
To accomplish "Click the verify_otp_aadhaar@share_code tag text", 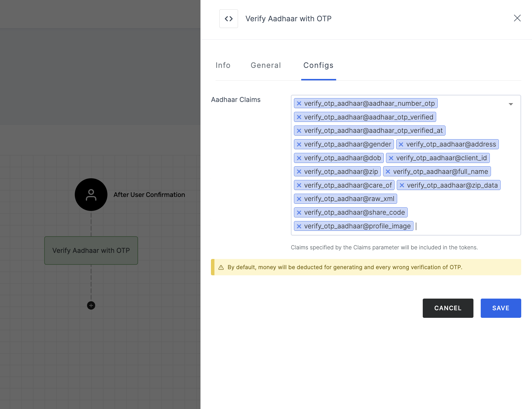I will 355,212.
